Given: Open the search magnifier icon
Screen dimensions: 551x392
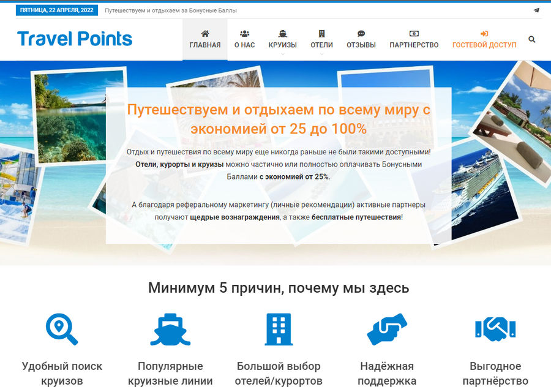Looking at the screenshot, I should click(531, 39).
